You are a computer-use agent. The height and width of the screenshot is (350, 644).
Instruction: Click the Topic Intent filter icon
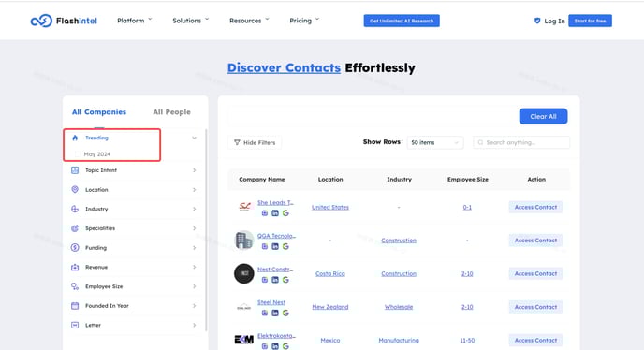click(75, 170)
